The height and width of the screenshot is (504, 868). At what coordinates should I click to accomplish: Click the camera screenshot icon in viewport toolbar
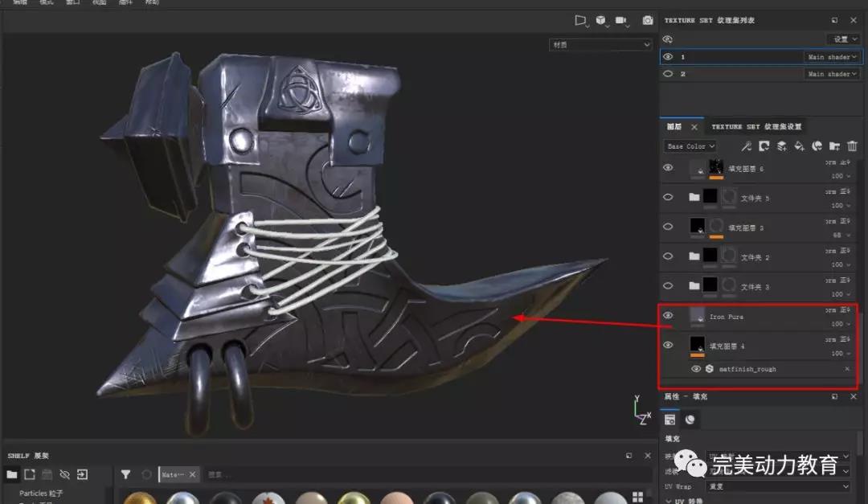point(647,20)
